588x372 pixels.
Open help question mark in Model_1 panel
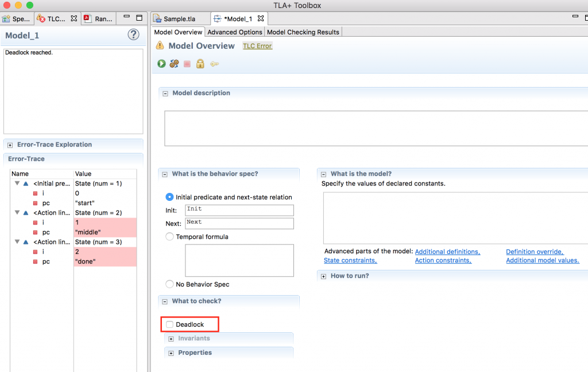click(x=133, y=34)
